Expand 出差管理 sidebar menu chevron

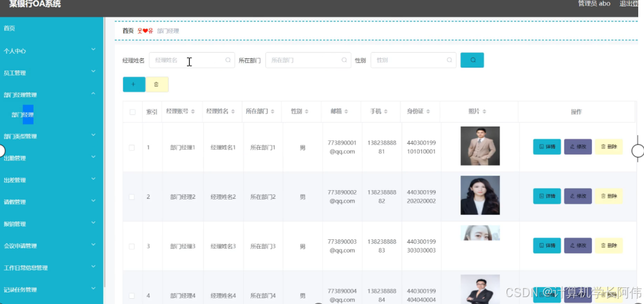[x=93, y=179]
